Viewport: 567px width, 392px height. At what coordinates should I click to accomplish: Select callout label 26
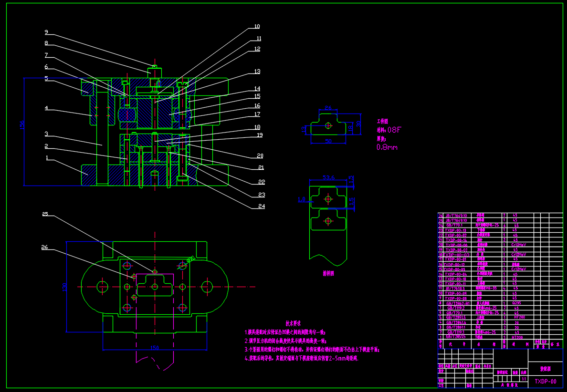click(45, 247)
